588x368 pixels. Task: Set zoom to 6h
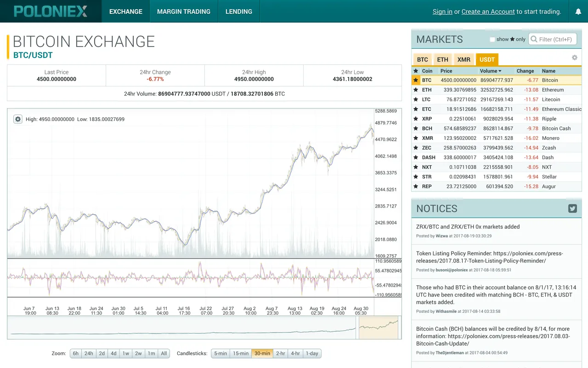point(76,353)
